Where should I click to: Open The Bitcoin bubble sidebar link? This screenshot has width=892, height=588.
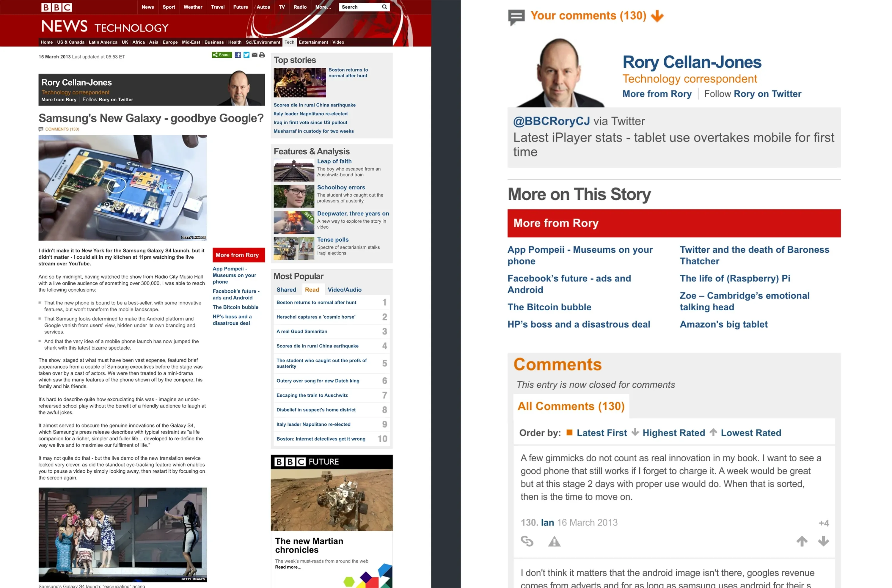[235, 307]
